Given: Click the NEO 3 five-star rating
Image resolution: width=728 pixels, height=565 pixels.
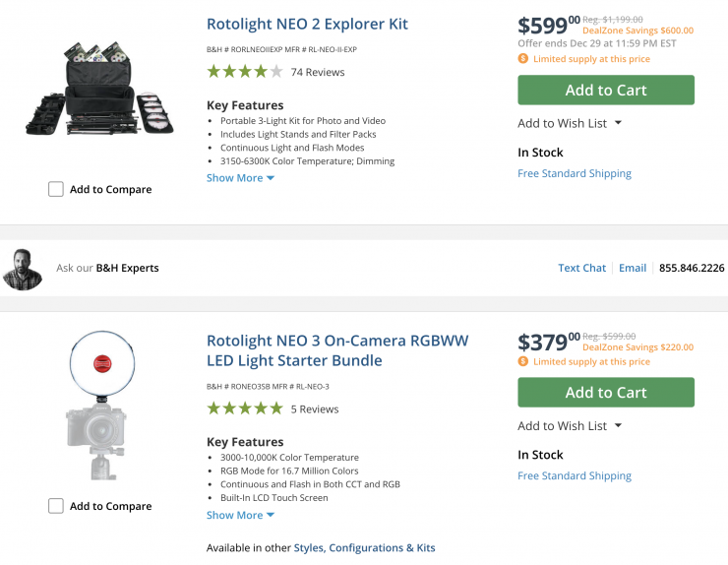Looking at the screenshot, I should click(244, 408).
